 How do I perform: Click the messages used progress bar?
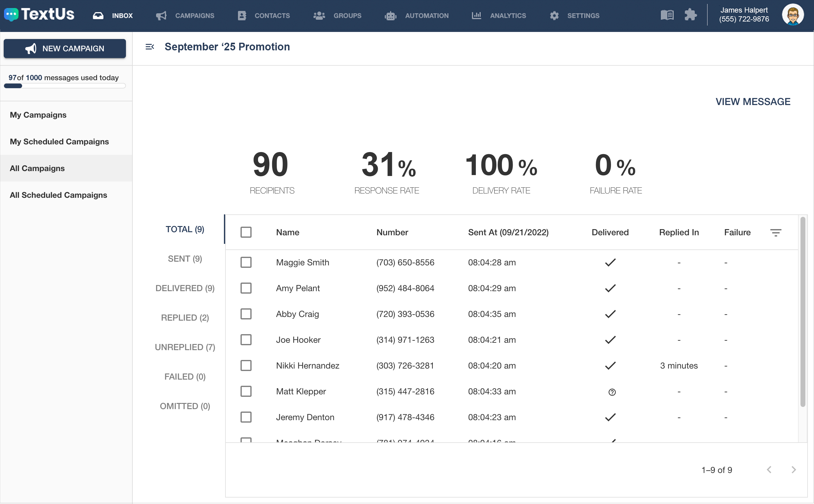[65, 86]
